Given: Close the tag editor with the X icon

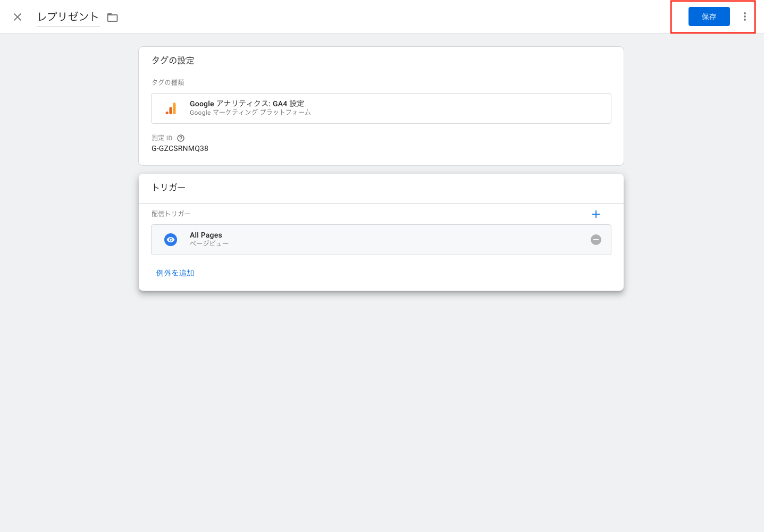Looking at the screenshot, I should 18,17.
